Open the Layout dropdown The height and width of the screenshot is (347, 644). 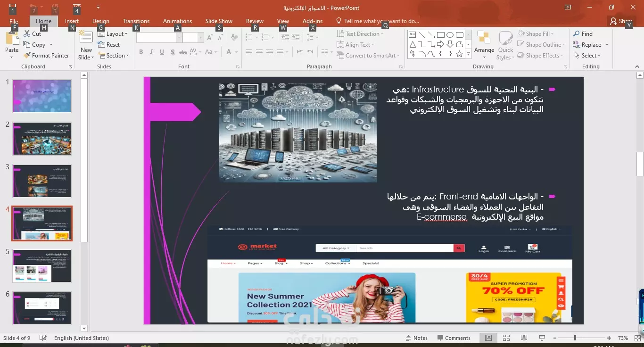coord(113,34)
